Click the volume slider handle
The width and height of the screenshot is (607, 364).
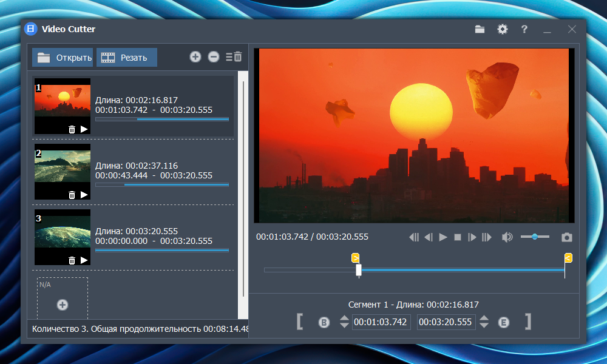pos(535,237)
